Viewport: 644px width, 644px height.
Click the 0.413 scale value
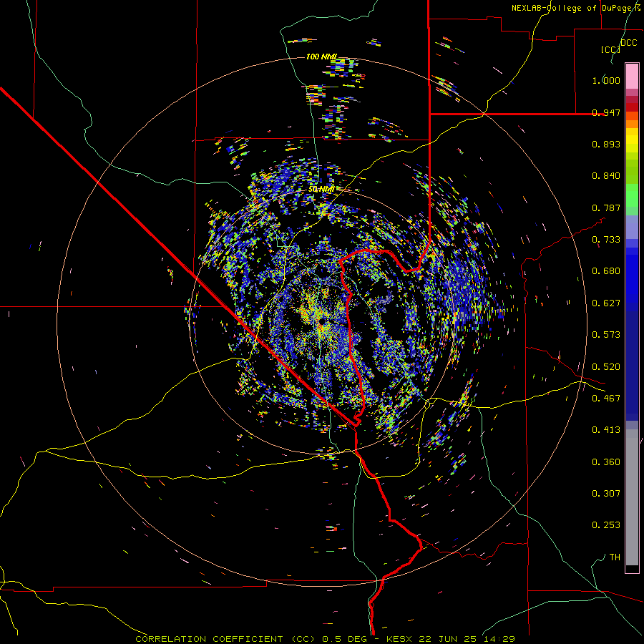coord(606,430)
